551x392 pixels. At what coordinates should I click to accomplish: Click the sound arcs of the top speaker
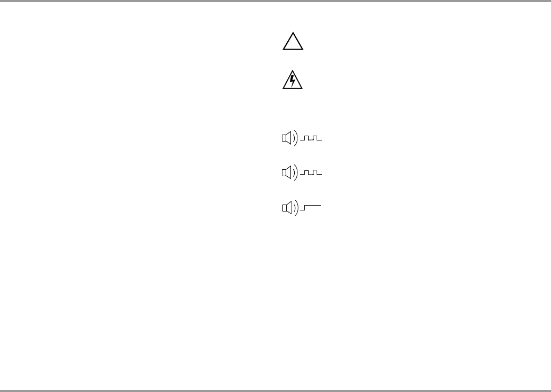pyautogui.click(x=296, y=138)
